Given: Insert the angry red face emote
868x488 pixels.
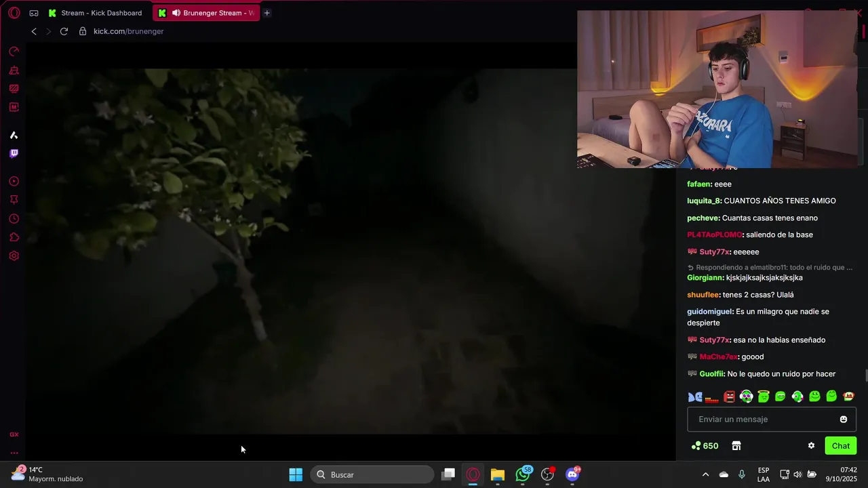Looking at the screenshot, I should coord(729,397).
